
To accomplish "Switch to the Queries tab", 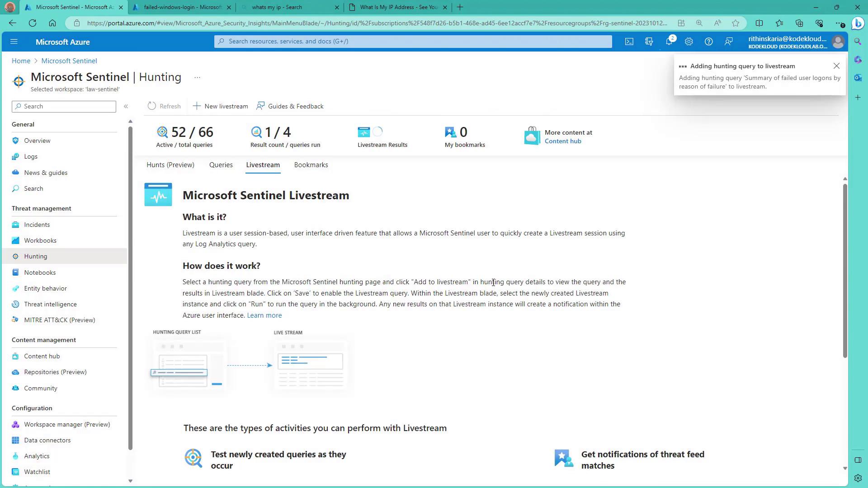I will pyautogui.click(x=221, y=165).
